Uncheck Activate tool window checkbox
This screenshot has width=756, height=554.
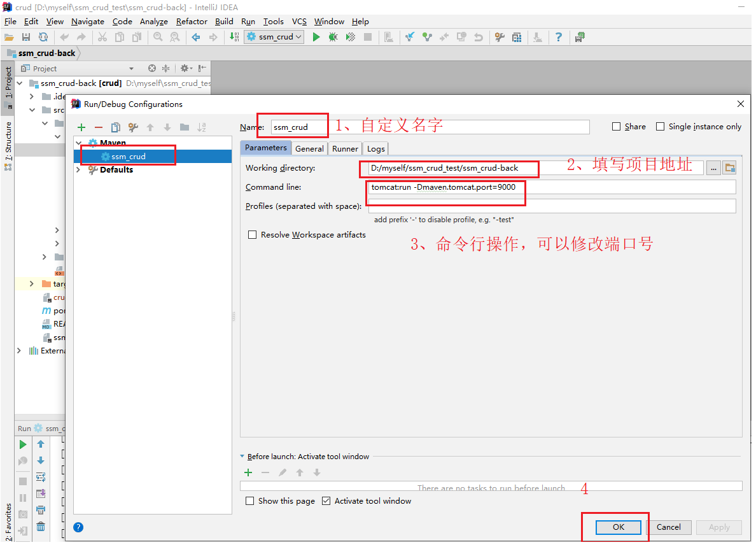point(326,501)
